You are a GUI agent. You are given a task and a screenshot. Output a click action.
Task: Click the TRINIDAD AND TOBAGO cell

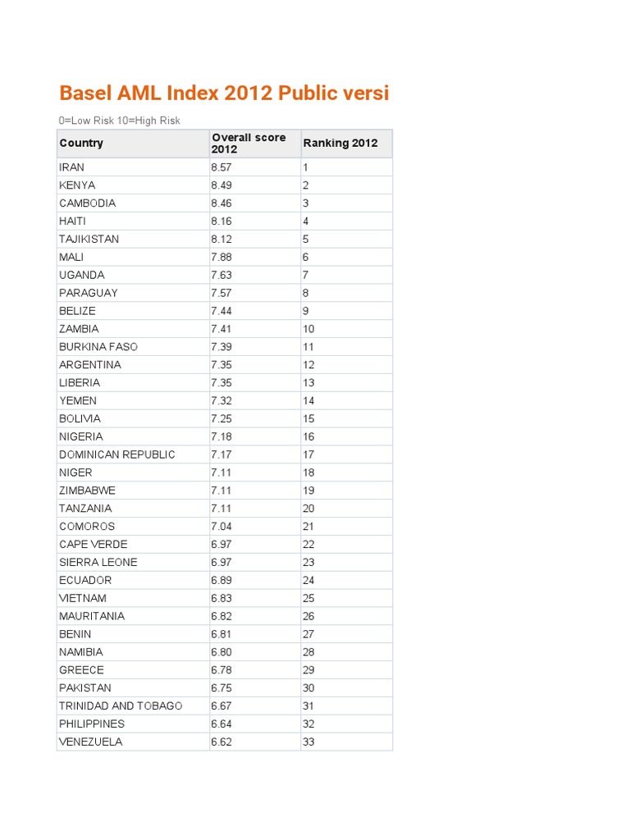coord(121,706)
